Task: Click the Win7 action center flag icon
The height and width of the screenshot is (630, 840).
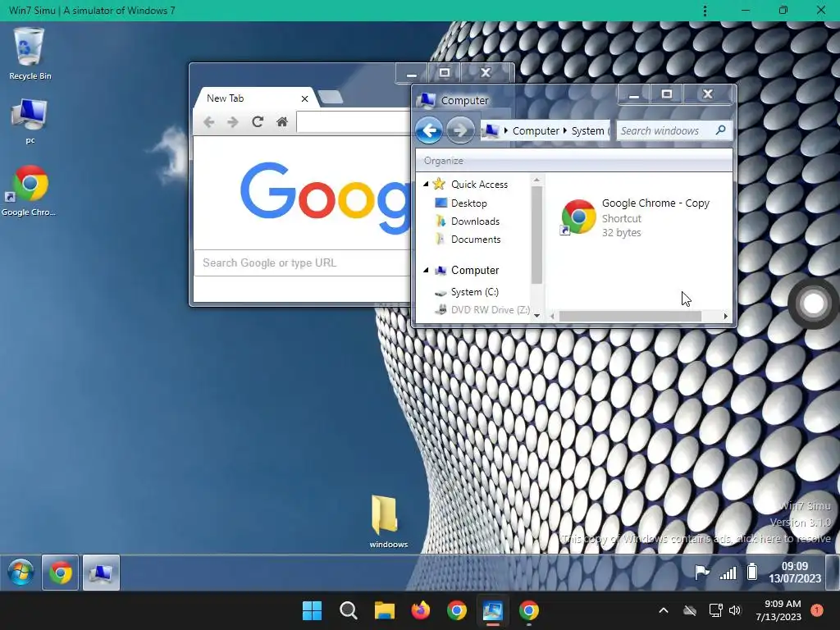Action: point(701,572)
